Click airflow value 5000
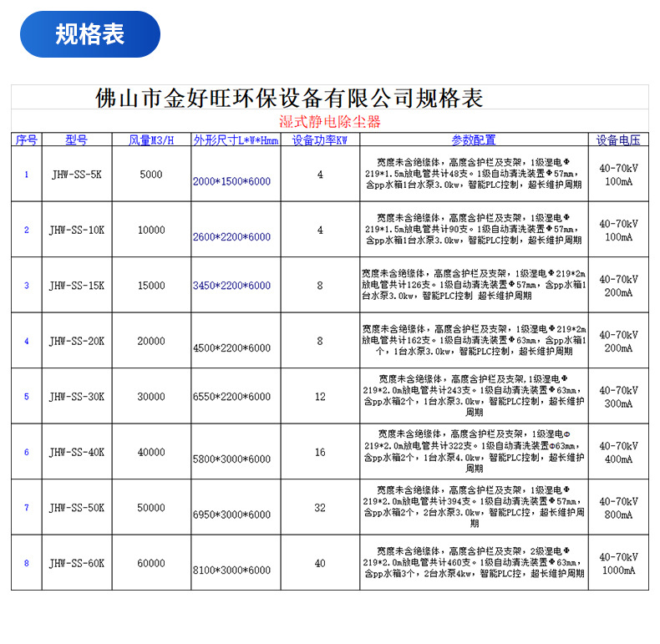This screenshot has width=660, height=644. tap(151, 175)
